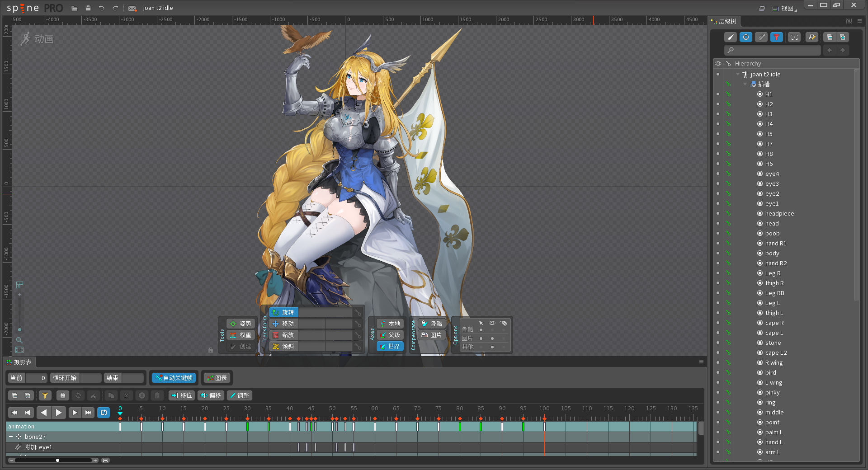Click center-on-selection icon in tree toolbar
Screen dimensions: 868x470
click(794, 37)
